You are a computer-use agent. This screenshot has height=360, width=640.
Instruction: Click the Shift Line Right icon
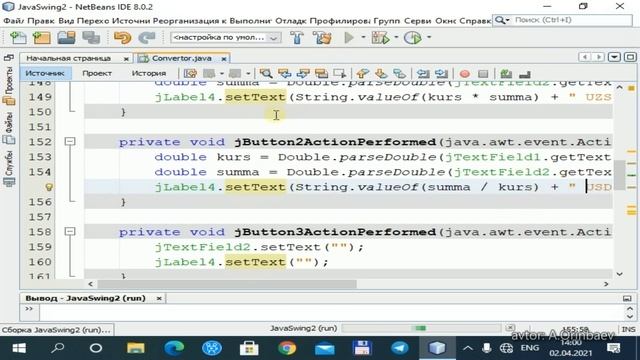441,73
